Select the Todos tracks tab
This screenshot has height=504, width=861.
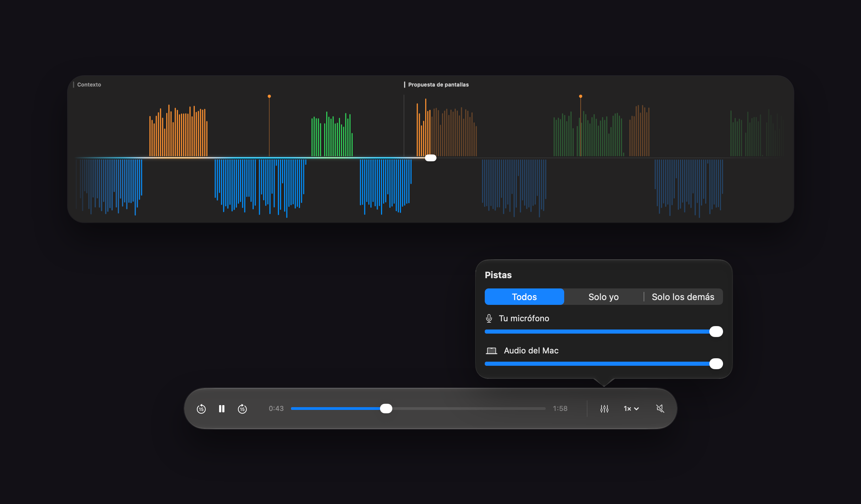coord(524,297)
